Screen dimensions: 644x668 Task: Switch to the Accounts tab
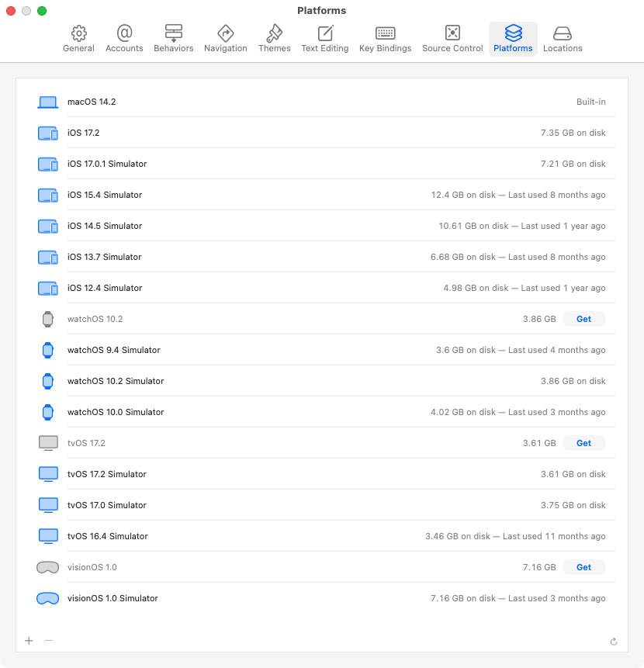point(124,39)
